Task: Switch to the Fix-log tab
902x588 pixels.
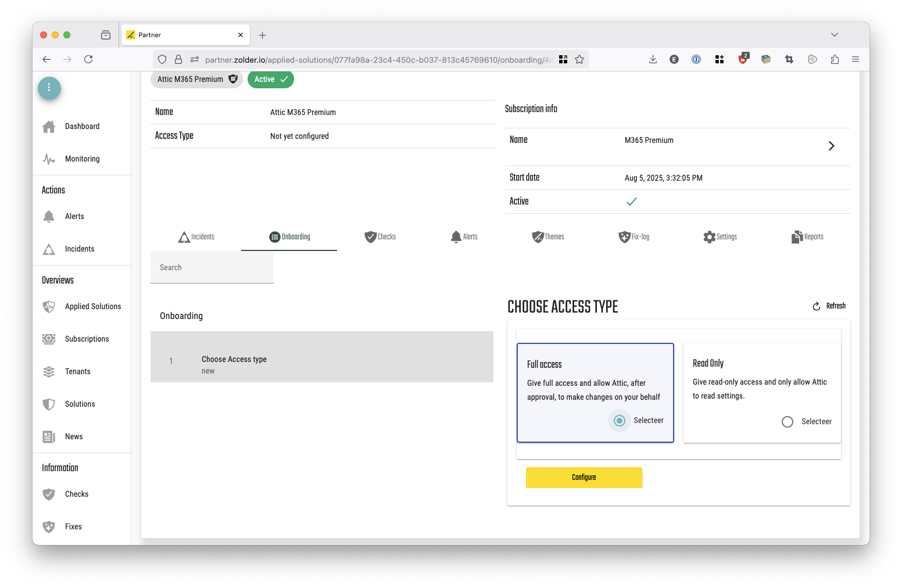Action: (633, 237)
